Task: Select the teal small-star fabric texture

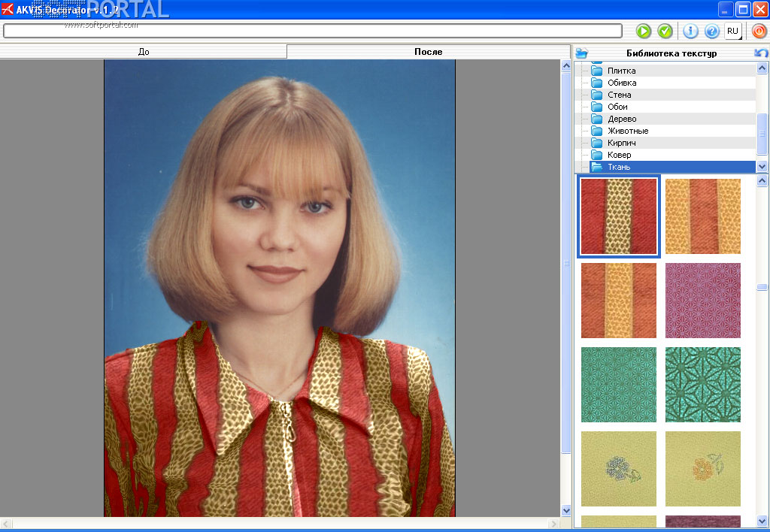Action: pyautogui.click(x=619, y=385)
